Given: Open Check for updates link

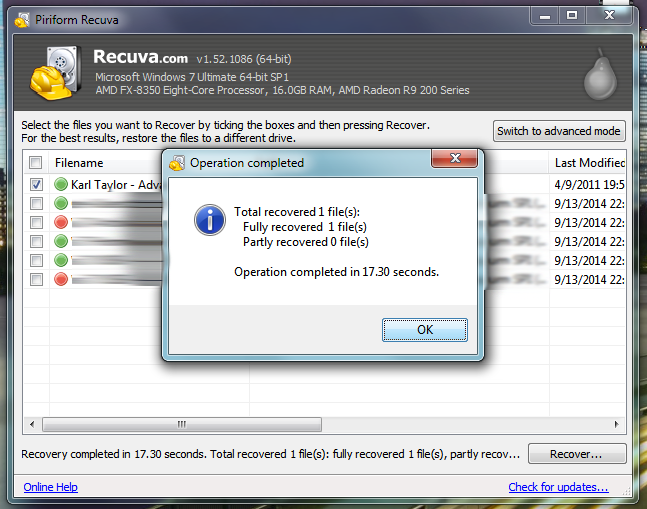Looking at the screenshot, I should coord(558,487).
